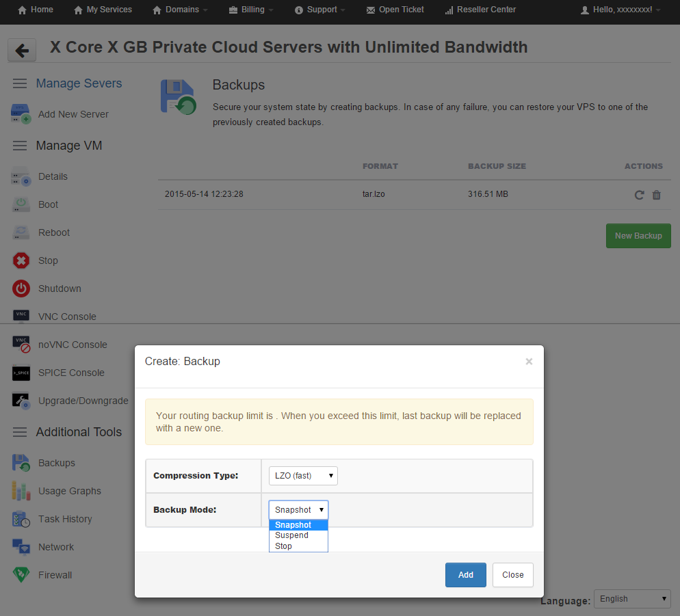Open the Billing menu
This screenshot has width=680, height=616.
pos(252,10)
